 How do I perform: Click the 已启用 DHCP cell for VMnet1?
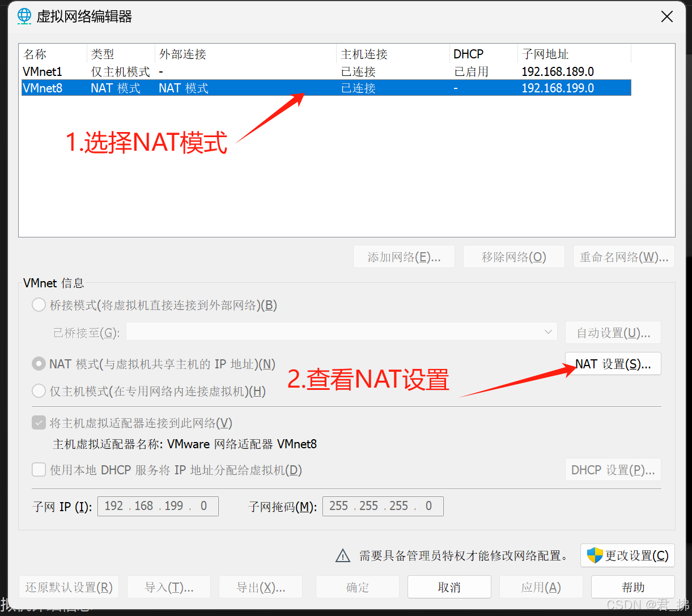point(472,72)
